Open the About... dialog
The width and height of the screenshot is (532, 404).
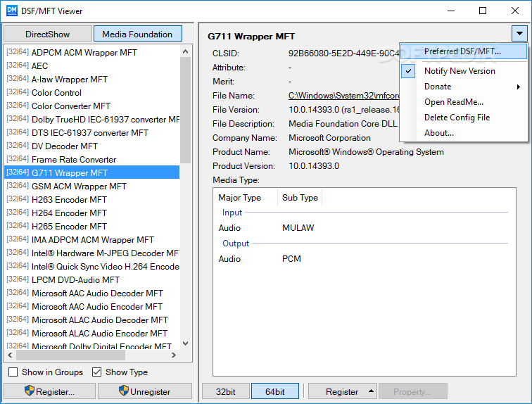coord(464,133)
